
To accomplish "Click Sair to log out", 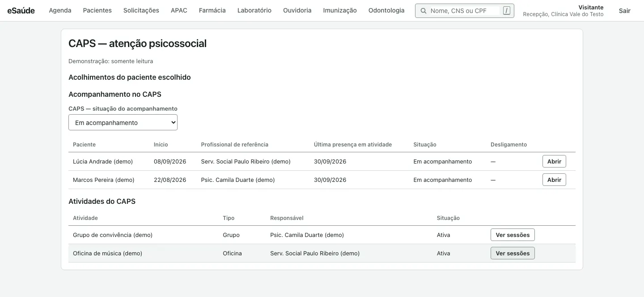I will click(x=625, y=11).
